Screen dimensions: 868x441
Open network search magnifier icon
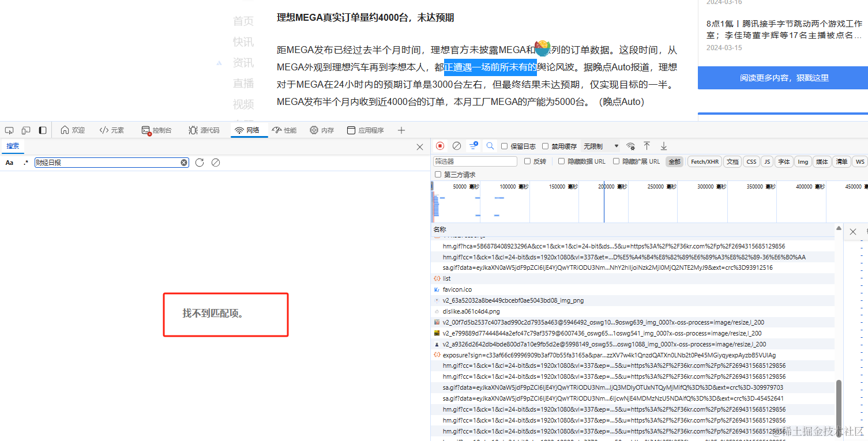click(490, 146)
